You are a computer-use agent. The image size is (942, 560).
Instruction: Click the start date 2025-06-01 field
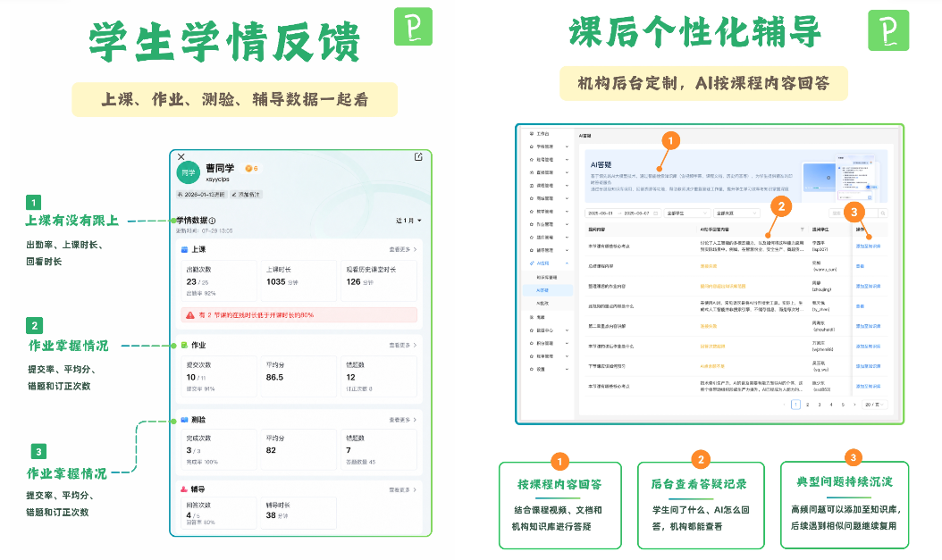[x=601, y=213]
